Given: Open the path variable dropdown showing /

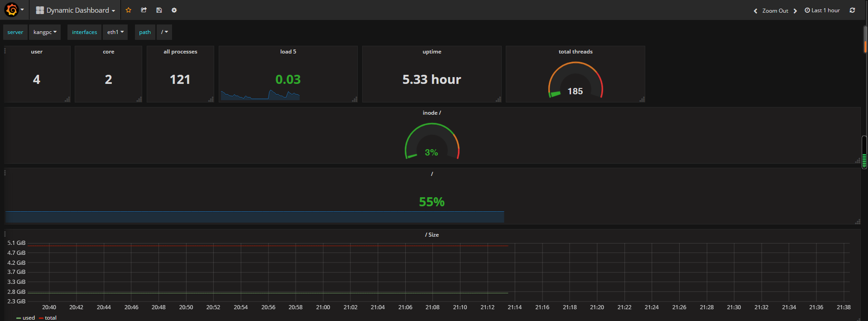Looking at the screenshot, I should [x=164, y=32].
